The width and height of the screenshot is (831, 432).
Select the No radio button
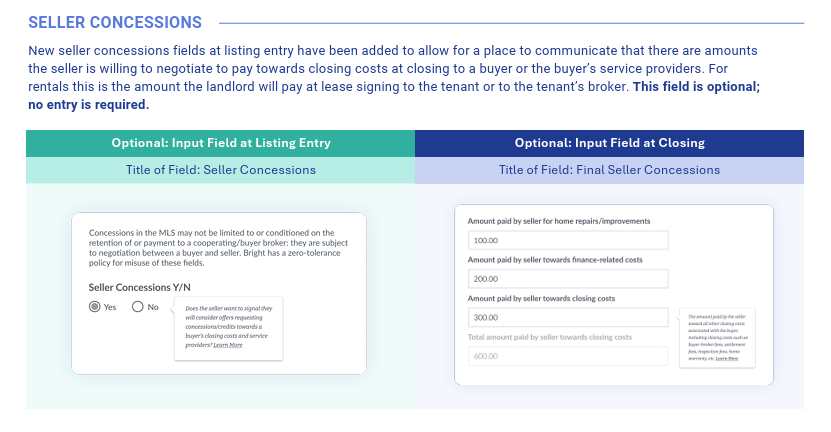tap(138, 307)
